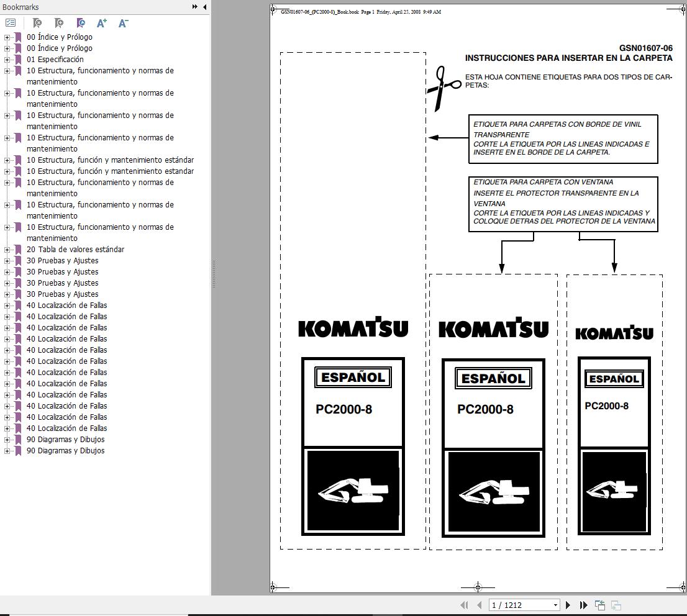The width and height of the screenshot is (687, 616).
Task: Open the last '40 Localización de Fallas' bookmark
Action: 66,428
